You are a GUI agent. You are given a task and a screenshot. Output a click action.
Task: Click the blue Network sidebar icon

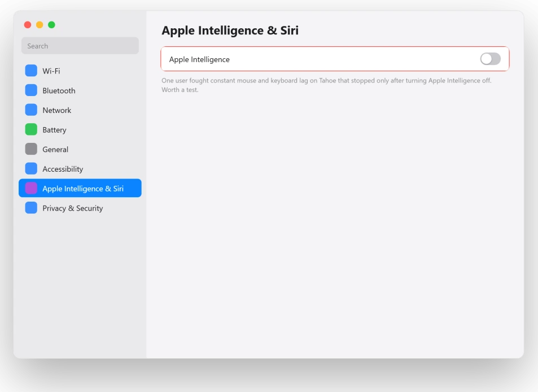tap(31, 110)
